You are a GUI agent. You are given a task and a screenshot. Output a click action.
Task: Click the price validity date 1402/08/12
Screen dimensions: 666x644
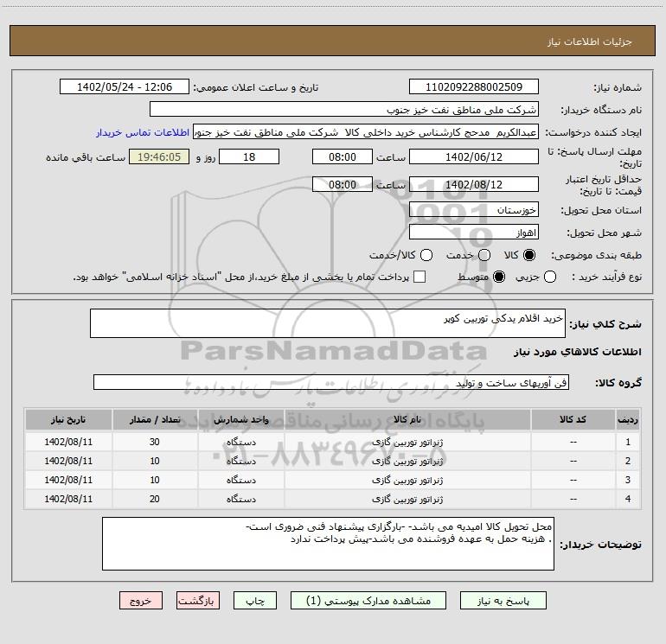click(474, 184)
